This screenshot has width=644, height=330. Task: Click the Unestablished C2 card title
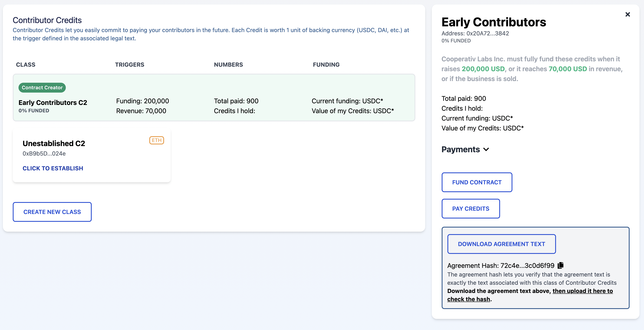pyautogui.click(x=54, y=143)
